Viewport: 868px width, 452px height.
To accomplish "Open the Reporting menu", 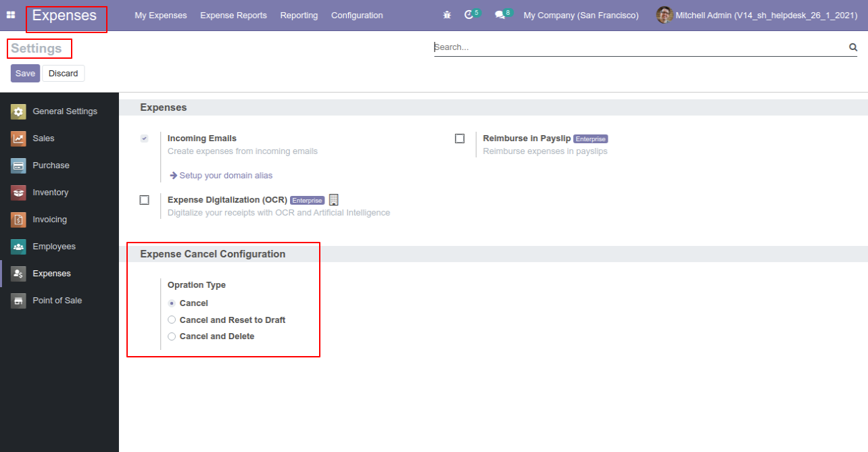I will [x=299, y=15].
